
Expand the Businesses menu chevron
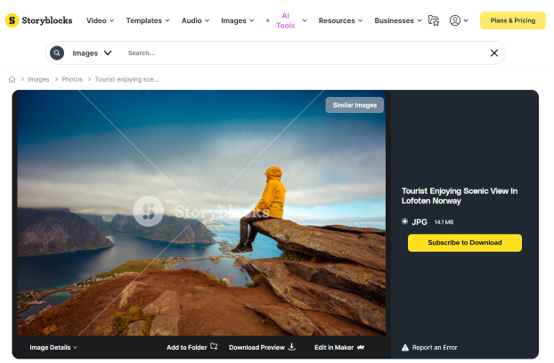pos(419,21)
